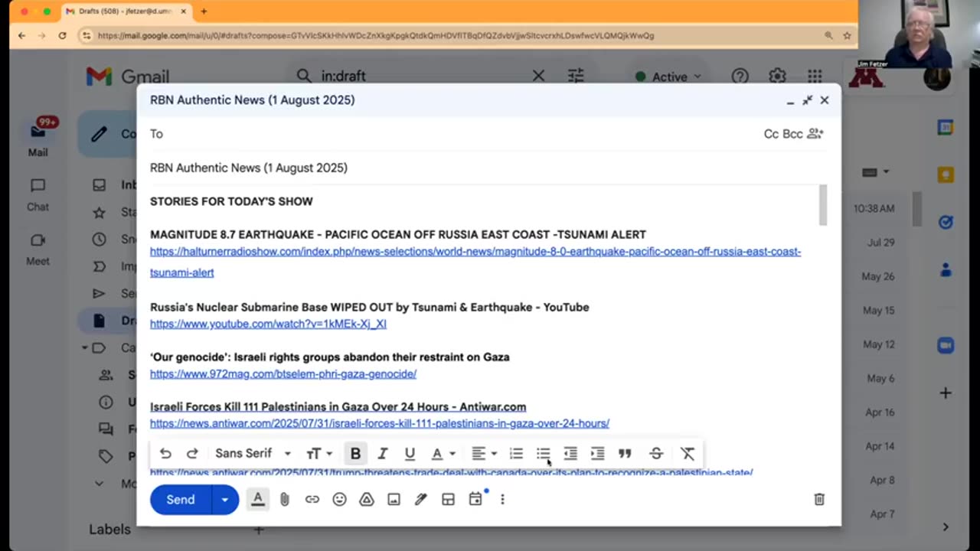This screenshot has height=551, width=980.
Task: Insert emoji
Action: pyautogui.click(x=339, y=500)
